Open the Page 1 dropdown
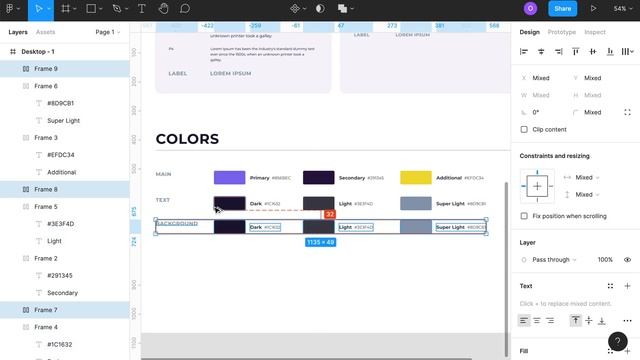Viewport: 640px width, 360px height. 108,32
